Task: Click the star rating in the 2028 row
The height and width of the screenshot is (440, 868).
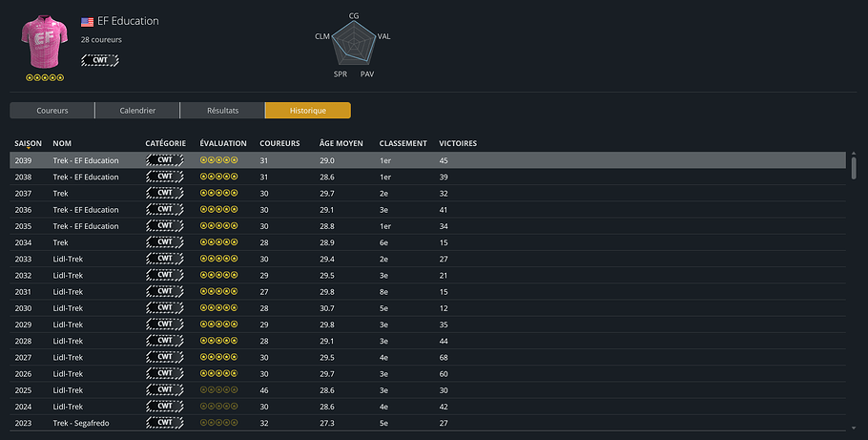Action: pos(218,341)
